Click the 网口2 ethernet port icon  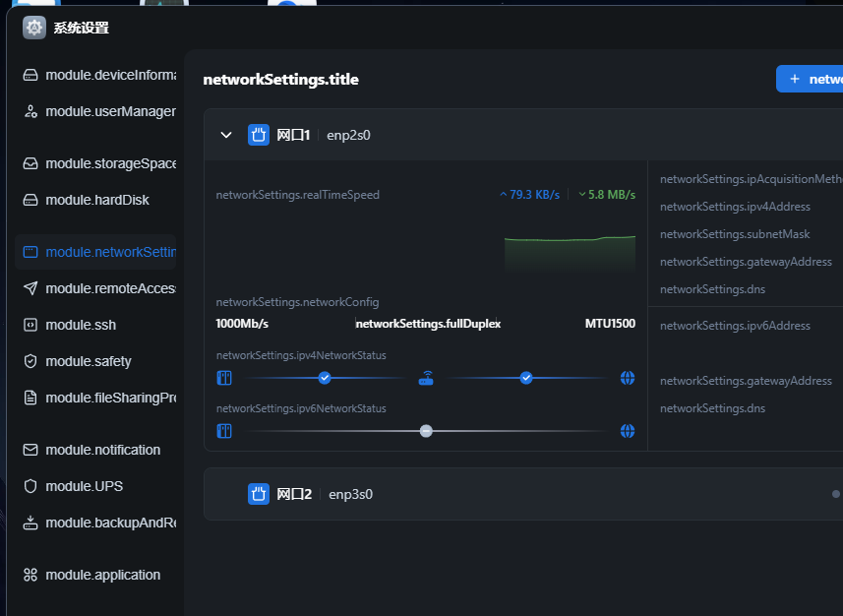[x=259, y=494]
